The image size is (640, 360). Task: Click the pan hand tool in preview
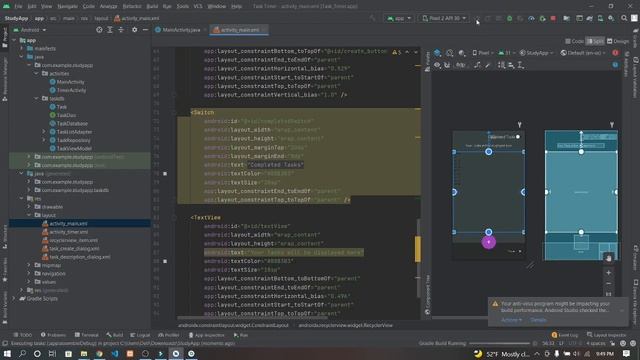tap(609, 258)
